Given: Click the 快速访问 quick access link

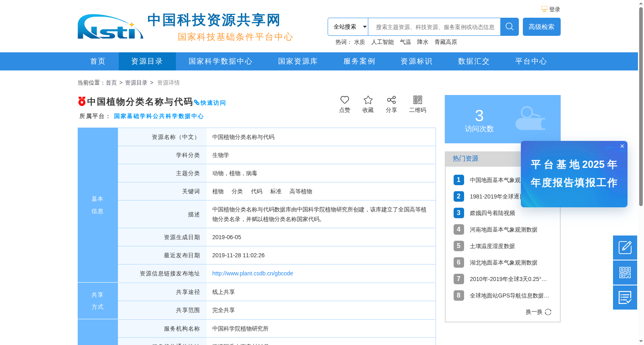Looking at the screenshot, I should [x=210, y=103].
